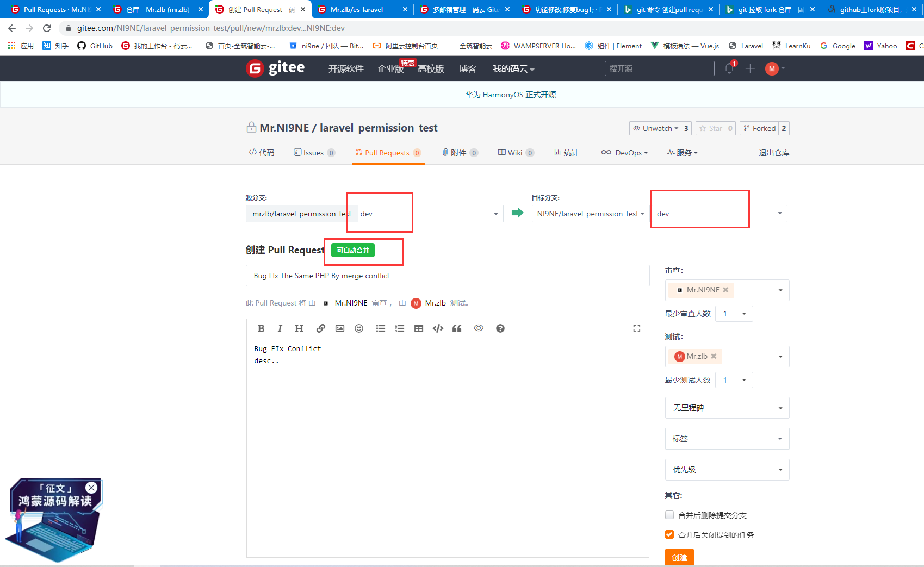Uncheck 合并后关闭提到的任务 checkbox
The height and width of the screenshot is (567, 924).
pyautogui.click(x=669, y=534)
